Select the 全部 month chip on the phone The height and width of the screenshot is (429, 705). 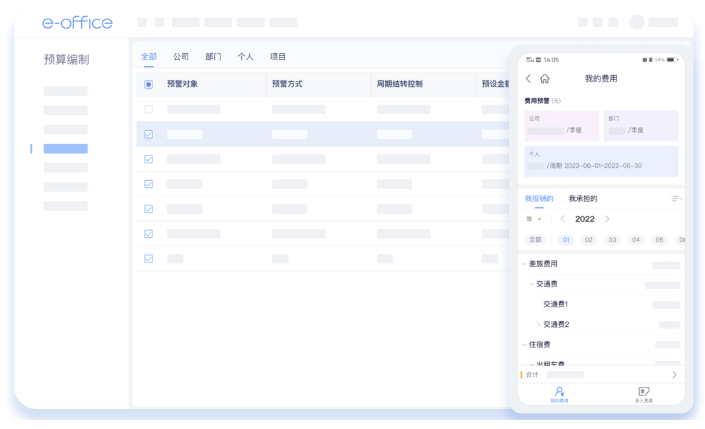click(x=535, y=240)
